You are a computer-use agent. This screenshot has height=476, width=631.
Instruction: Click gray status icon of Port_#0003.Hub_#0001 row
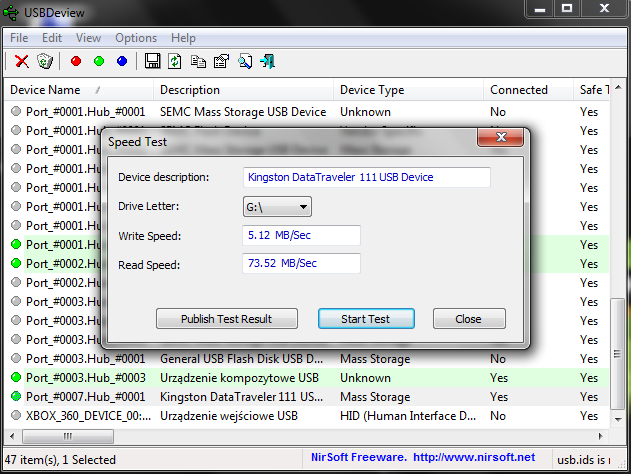[x=16, y=358]
